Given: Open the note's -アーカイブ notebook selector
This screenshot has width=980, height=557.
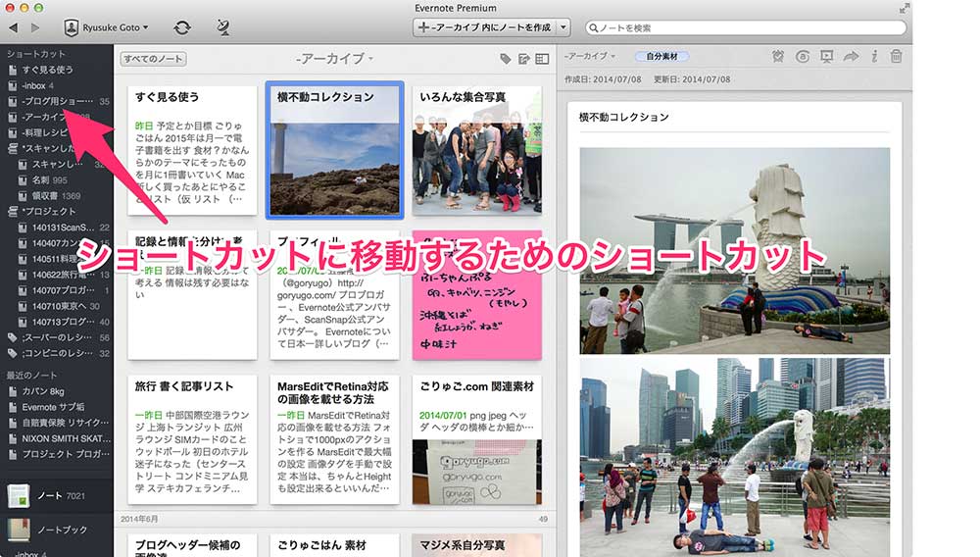Looking at the screenshot, I should [x=589, y=56].
